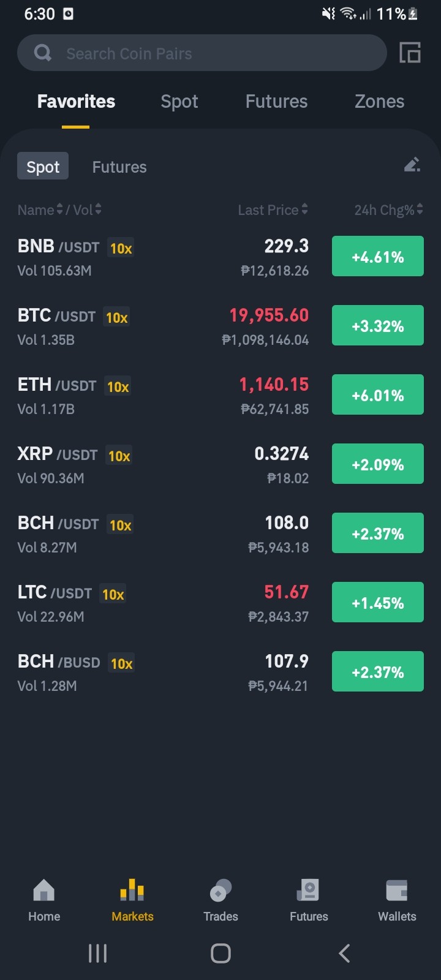The image size is (441, 980).
Task: Open the layout switch icon beside search
Action: click(410, 53)
